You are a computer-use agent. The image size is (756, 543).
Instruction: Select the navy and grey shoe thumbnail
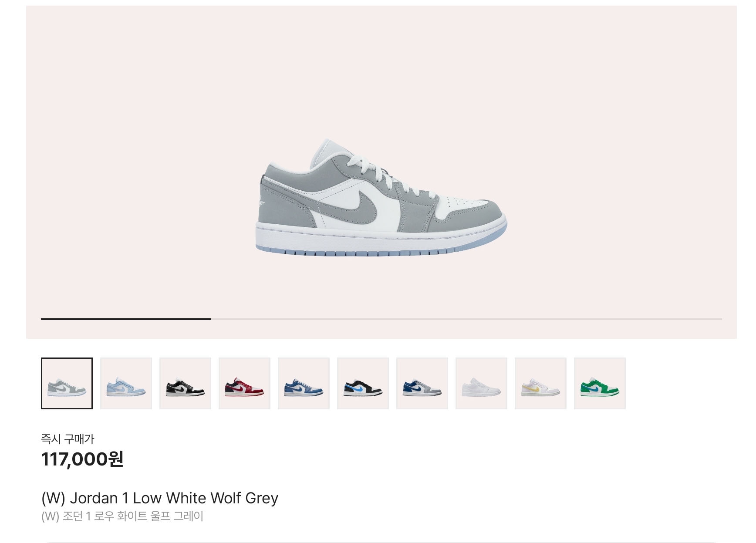pos(422,383)
